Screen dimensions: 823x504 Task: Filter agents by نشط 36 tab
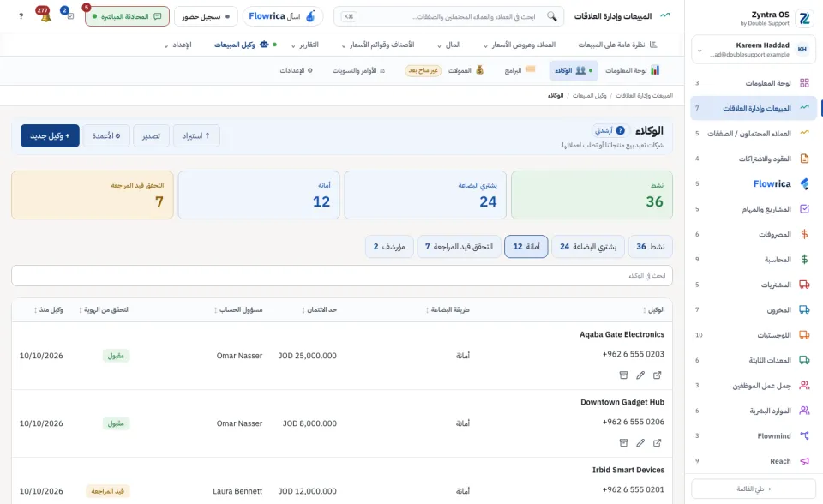[651, 246]
